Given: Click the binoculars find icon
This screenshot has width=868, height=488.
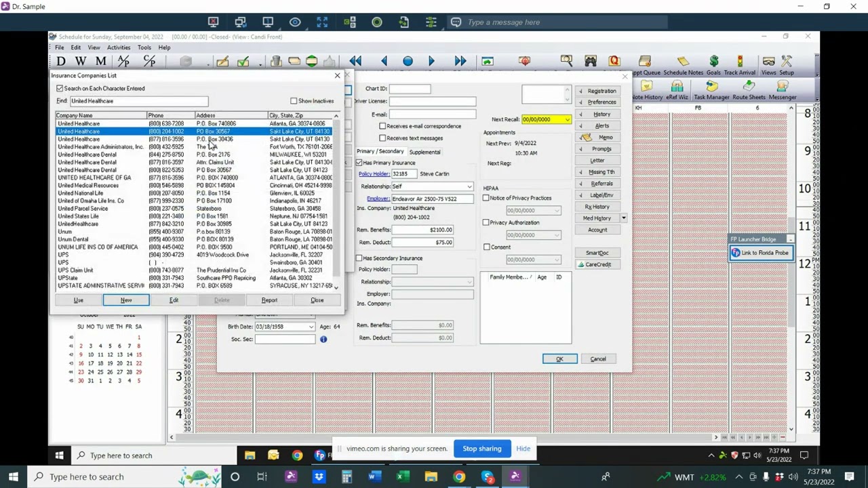Looking at the screenshot, I should click(x=591, y=62).
